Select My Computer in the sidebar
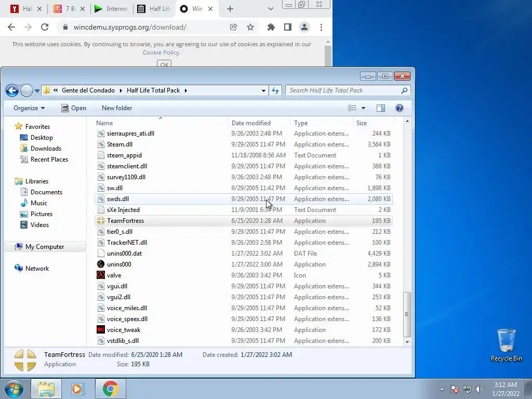Viewport: 532px width, 399px height. 45,247
